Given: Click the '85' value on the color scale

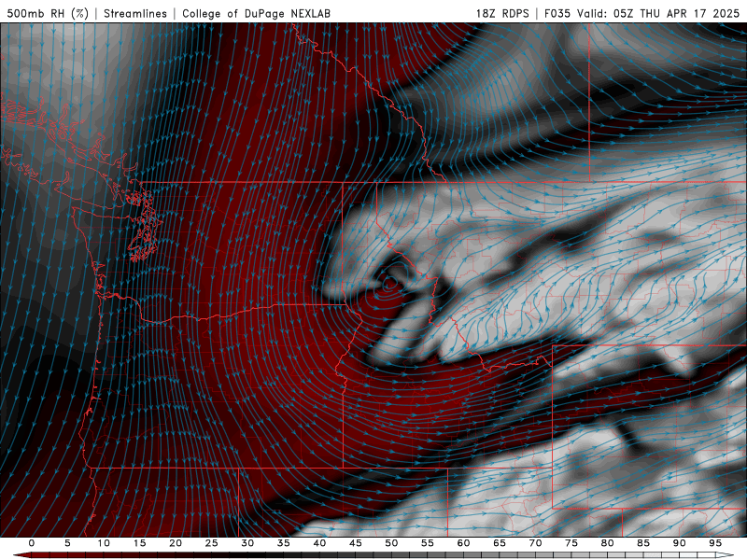Looking at the screenshot, I should tap(643, 543).
